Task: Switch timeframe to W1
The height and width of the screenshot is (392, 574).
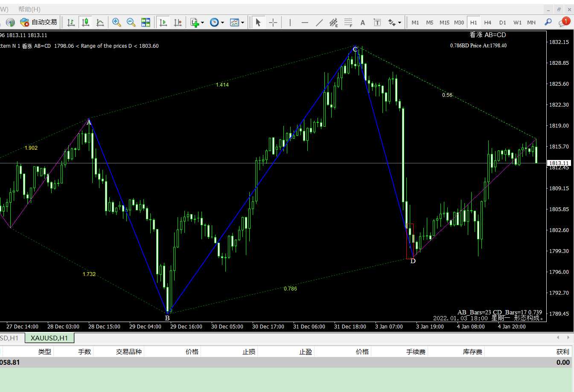Action: pyautogui.click(x=518, y=23)
